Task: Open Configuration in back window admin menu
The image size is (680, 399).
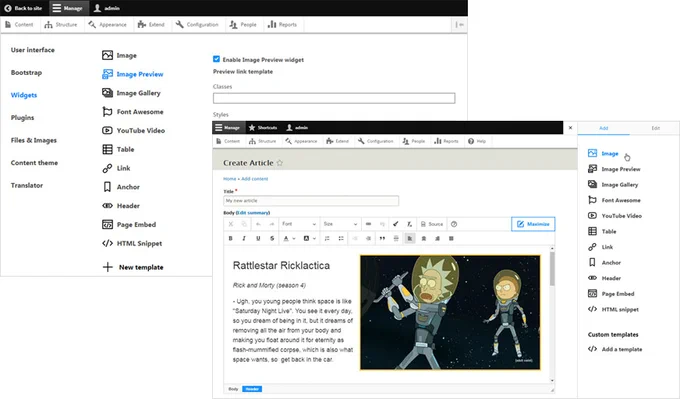Action: click(x=197, y=25)
